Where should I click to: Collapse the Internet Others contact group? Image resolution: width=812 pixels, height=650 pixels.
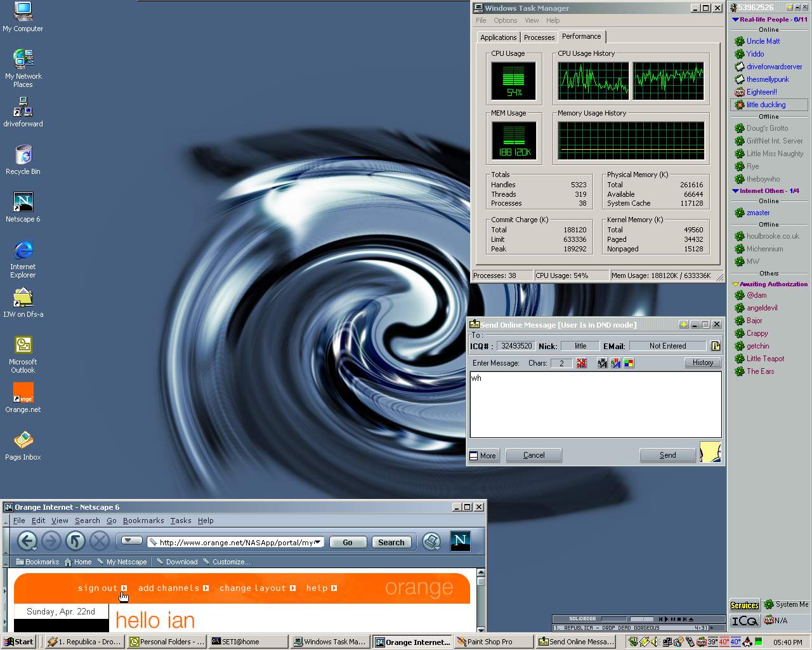pos(735,191)
